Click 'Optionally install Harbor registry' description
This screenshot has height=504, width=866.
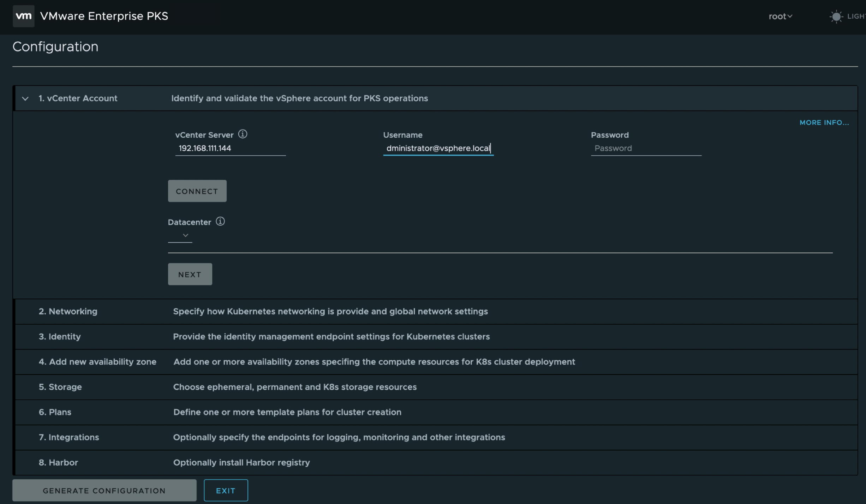click(241, 462)
